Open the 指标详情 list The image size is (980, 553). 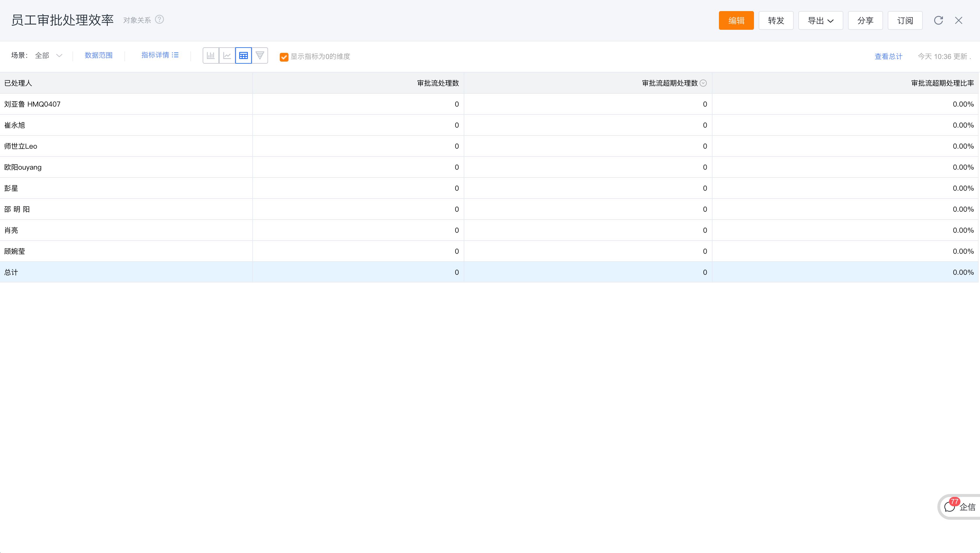click(160, 55)
